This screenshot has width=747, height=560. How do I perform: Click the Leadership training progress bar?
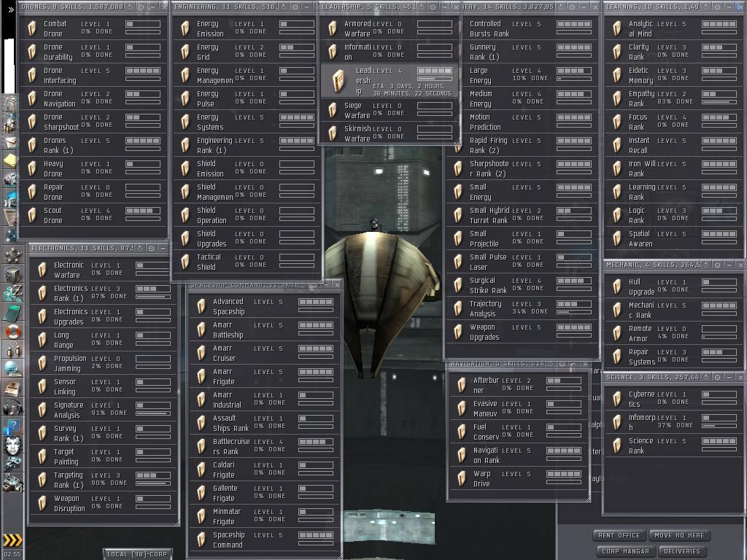[x=435, y=79]
